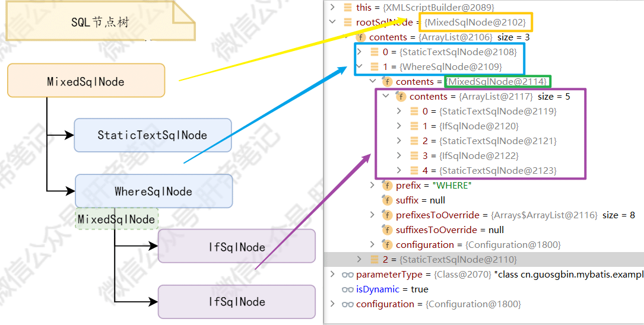The height and width of the screenshot is (325, 644).
Task: Collapse the 1 = WhereSqlNode@2109 node
Action: click(359, 67)
